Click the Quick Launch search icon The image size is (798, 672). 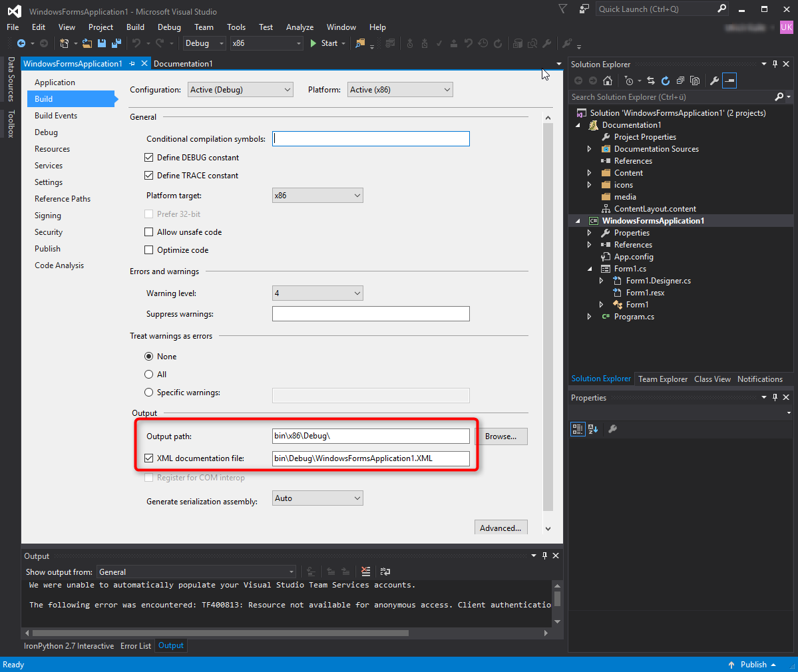pyautogui.click(x=721, y=9)
